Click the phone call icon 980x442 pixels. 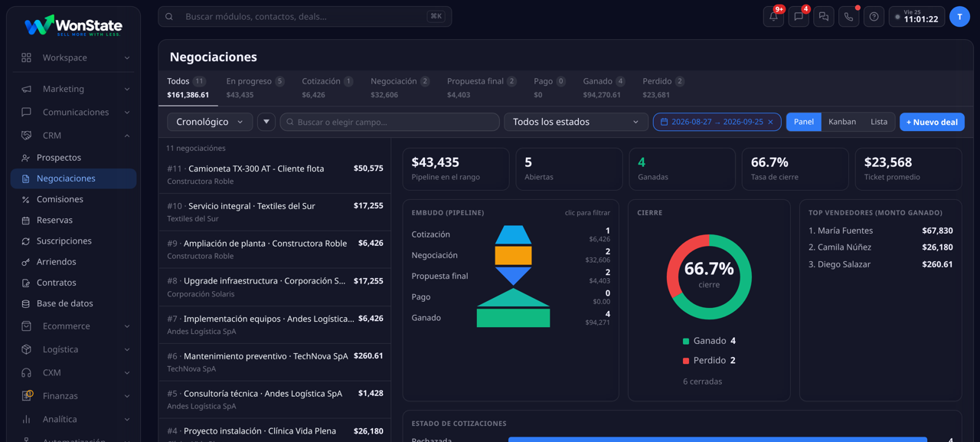(x=849, y=17)
